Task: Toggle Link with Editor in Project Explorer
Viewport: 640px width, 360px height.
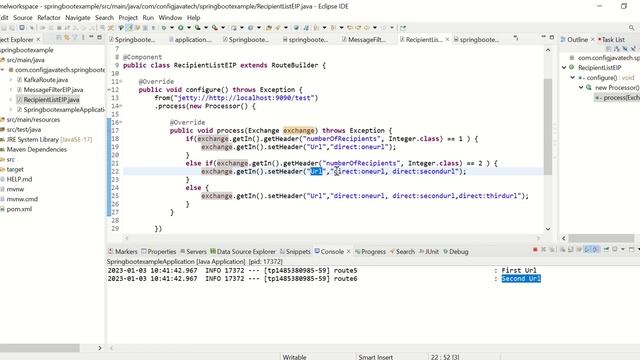Action: [67, 37]
